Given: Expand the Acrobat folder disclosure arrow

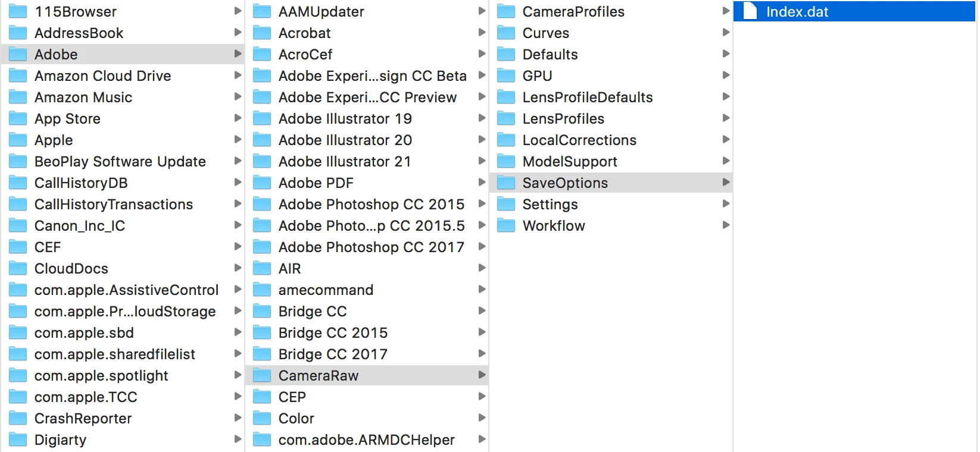Looking at the screenshot, I should point(482,32).
